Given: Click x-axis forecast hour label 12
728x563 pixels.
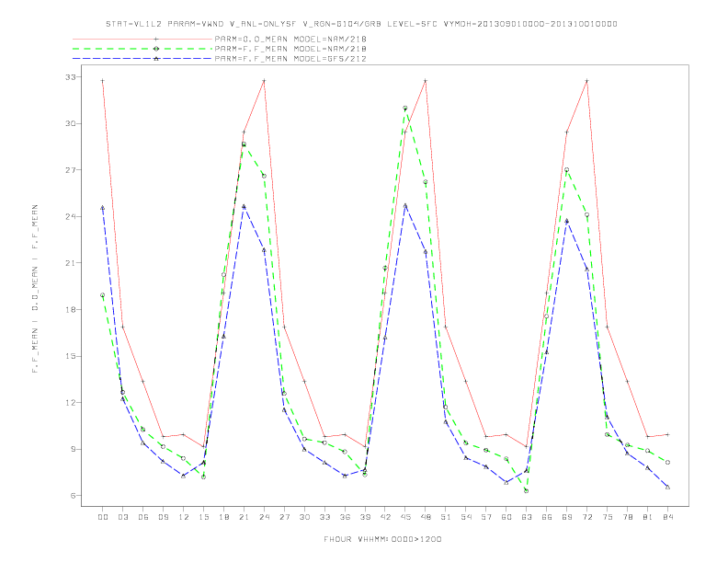Looking at the screenshot, I should [x=184, y=517].
